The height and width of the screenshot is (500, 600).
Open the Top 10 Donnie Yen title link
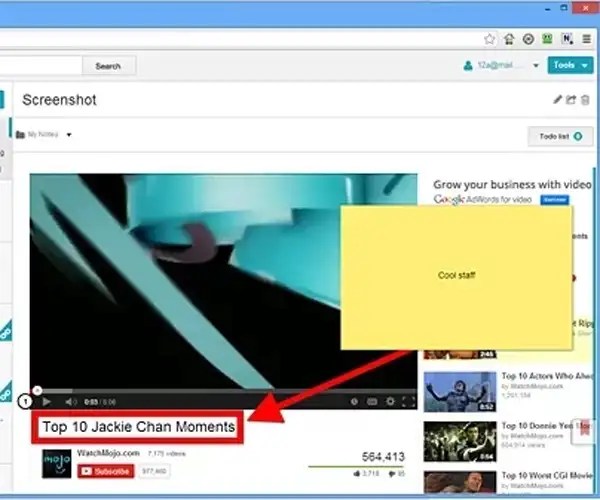[x=547, y=425]
